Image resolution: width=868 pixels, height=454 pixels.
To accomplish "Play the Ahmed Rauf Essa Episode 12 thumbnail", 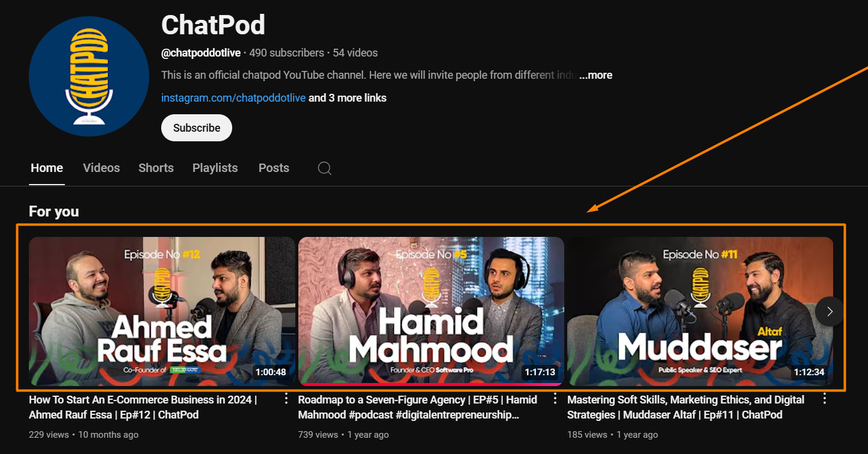I will [x=162, y=311].
